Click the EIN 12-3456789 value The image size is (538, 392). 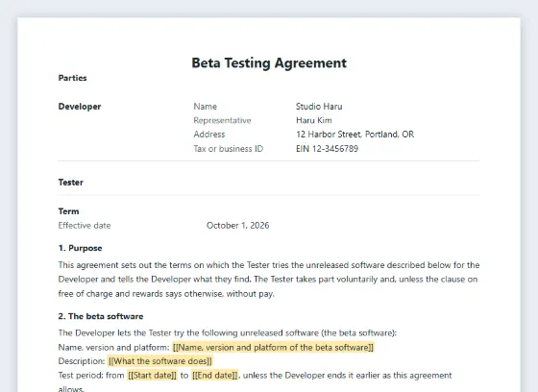[x=327, y=149]
